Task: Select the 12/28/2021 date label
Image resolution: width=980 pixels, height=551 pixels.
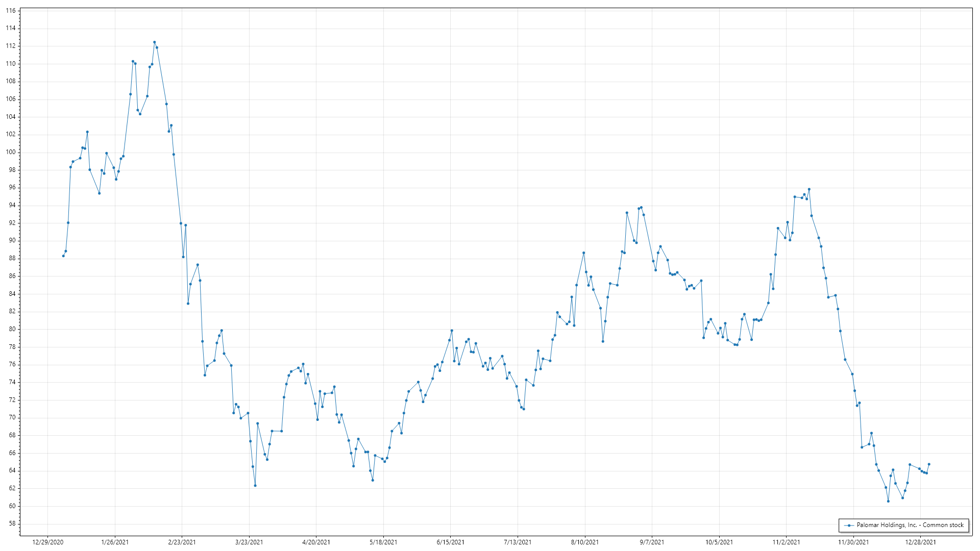Action: point(920,542)
